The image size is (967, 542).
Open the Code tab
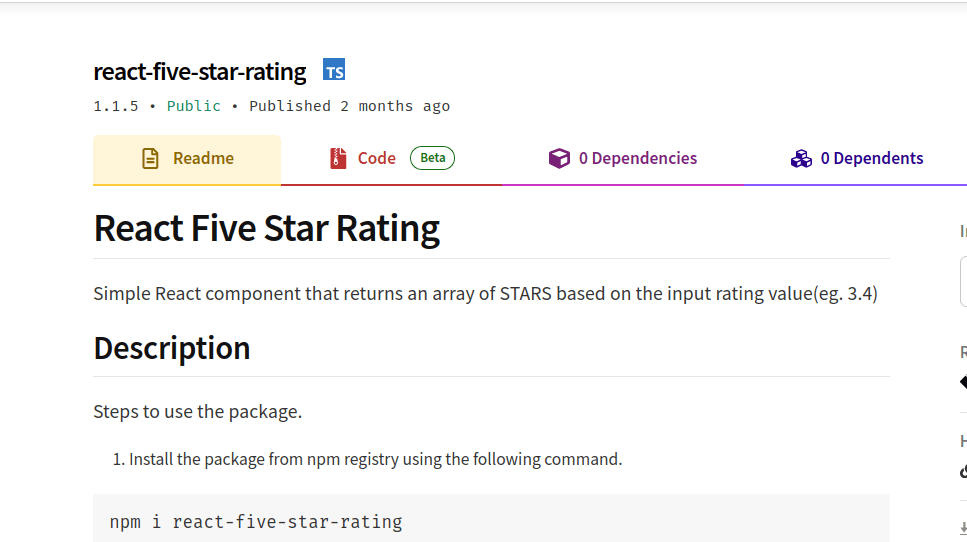click(x=377, y=158)
